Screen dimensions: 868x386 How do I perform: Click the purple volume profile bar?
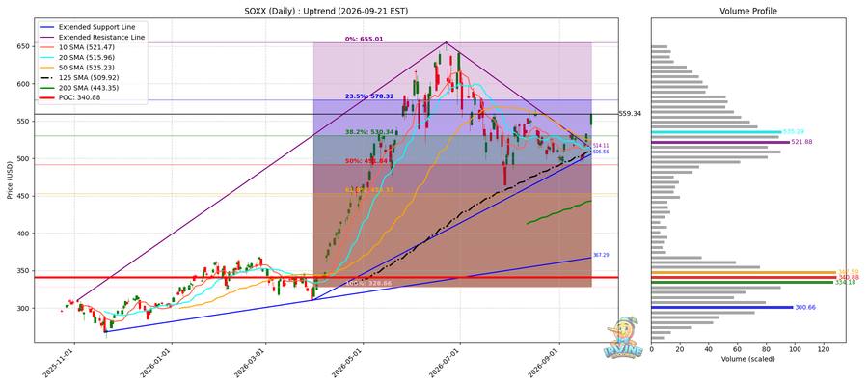[720, 142]
